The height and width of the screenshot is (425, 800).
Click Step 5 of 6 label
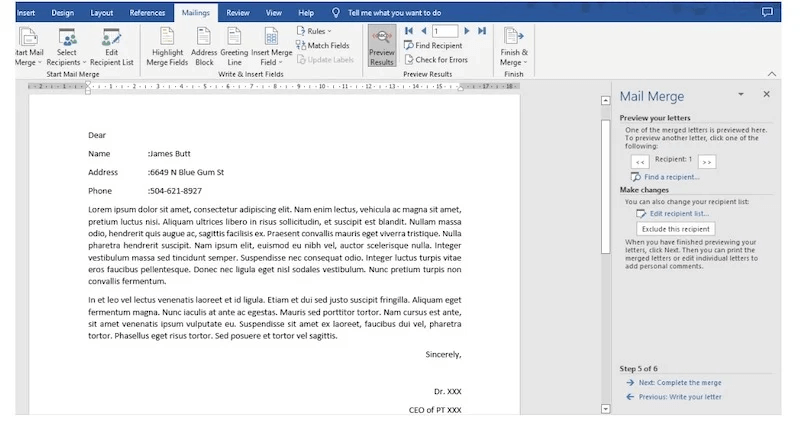[x=638, y=368]
